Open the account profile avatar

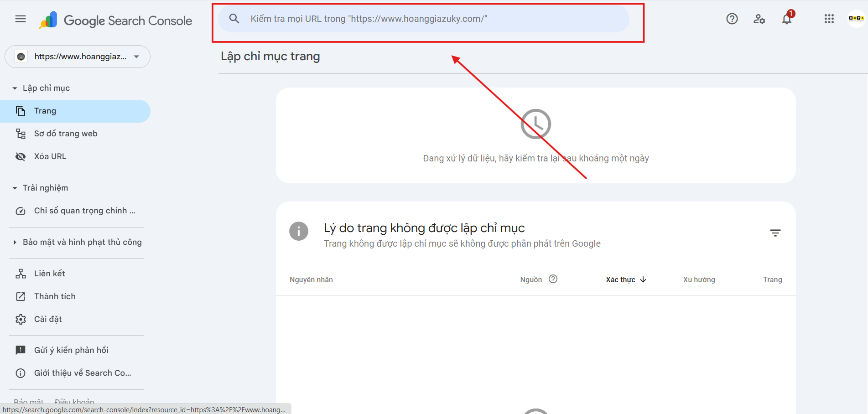[x=856, y=19]
